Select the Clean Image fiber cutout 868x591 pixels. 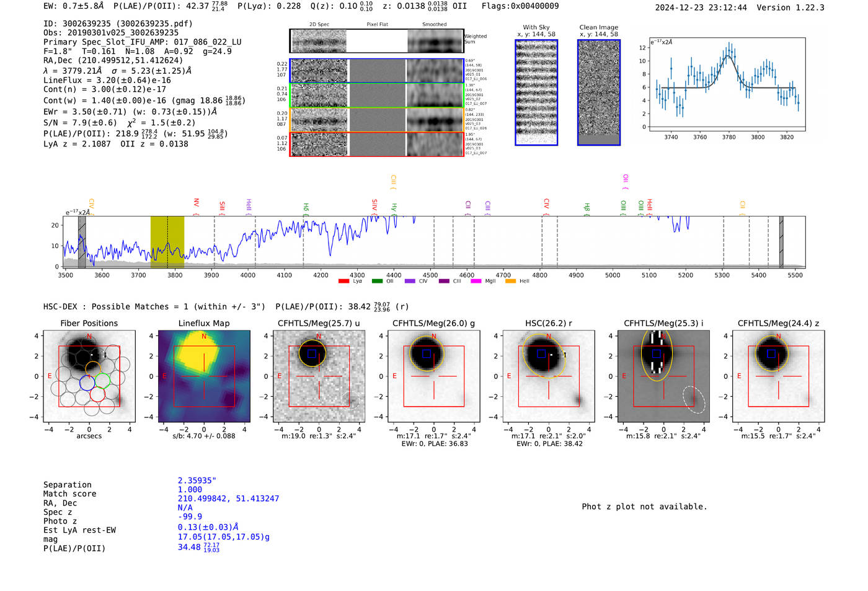(599, 92)
